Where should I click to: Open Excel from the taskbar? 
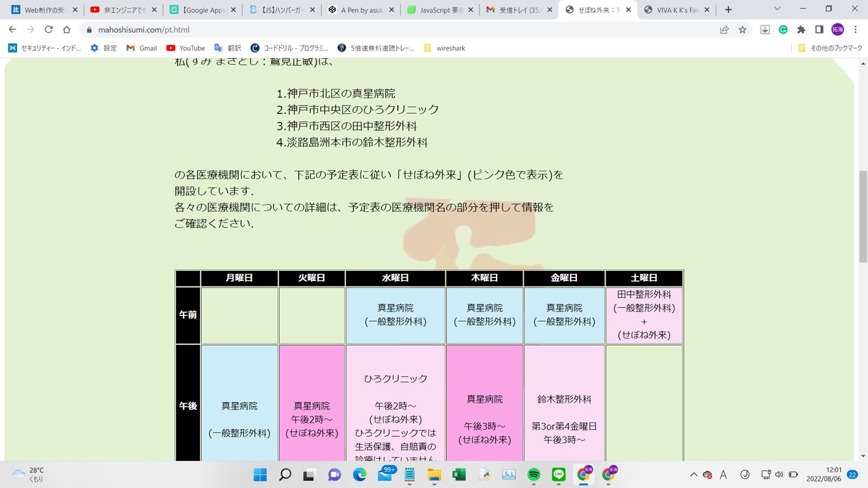459,474
